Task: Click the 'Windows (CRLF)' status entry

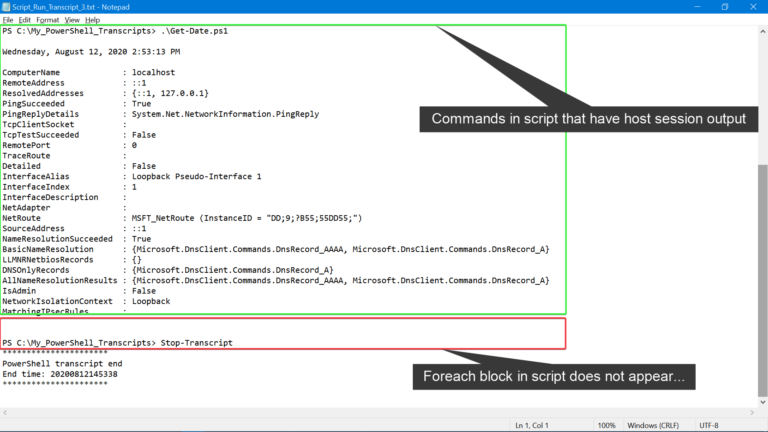Action: pyautogui.click(x=653, y=426)
